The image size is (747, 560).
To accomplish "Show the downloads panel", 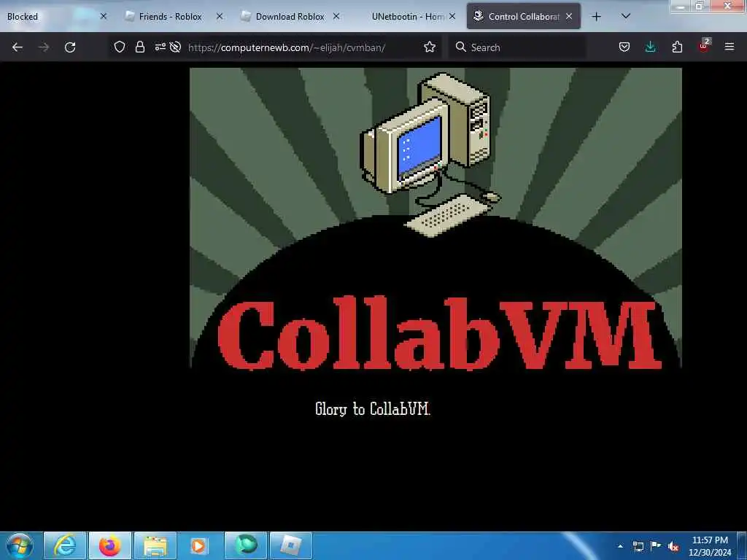I will coord(650,47).
